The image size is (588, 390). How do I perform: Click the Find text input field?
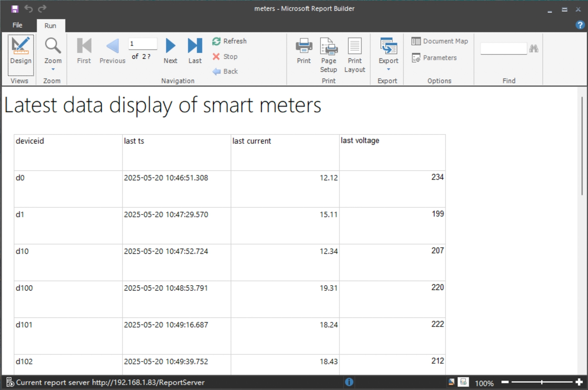(x=504, y=49)
